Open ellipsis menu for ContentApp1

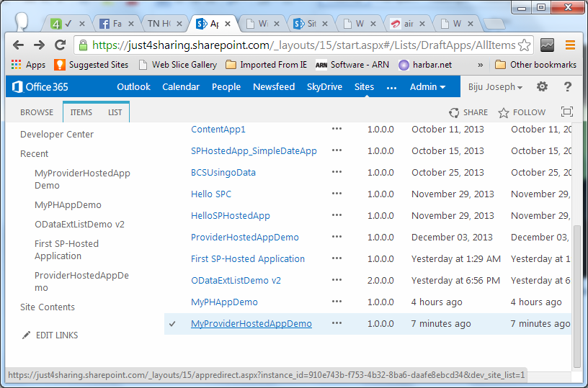[x=337, y=129]
